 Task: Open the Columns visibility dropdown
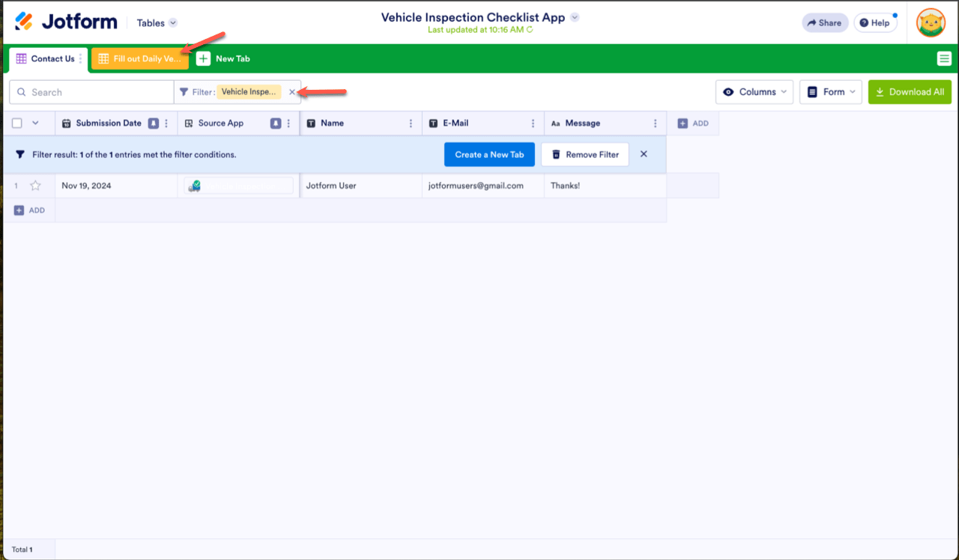click(x=754, y=92)
